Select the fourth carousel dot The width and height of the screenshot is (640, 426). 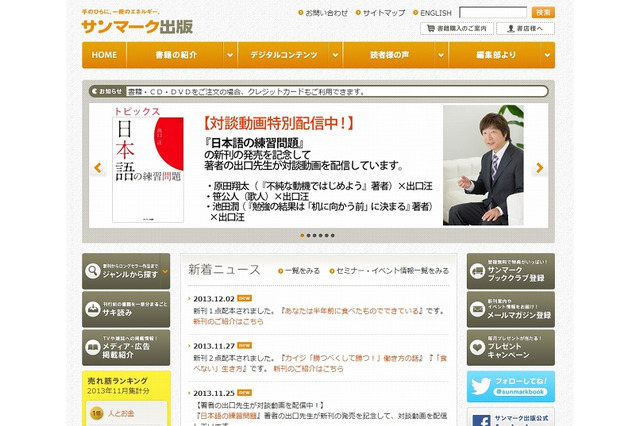(320, 235)
